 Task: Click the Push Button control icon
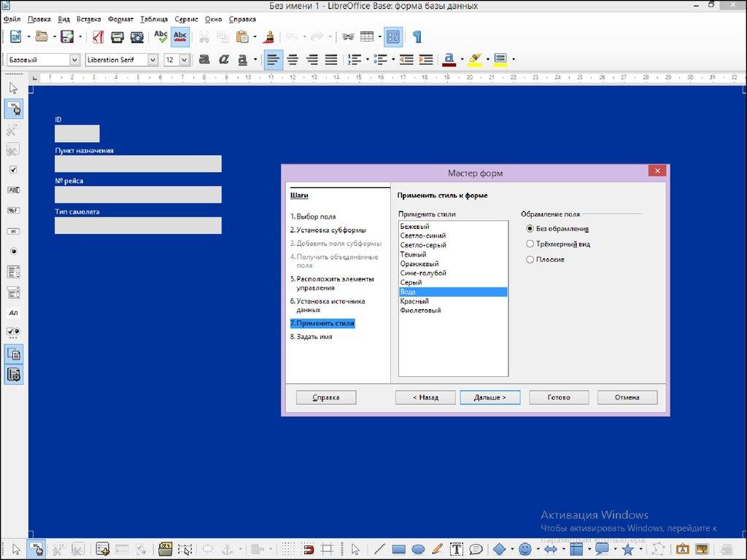(x=13, y=231)
